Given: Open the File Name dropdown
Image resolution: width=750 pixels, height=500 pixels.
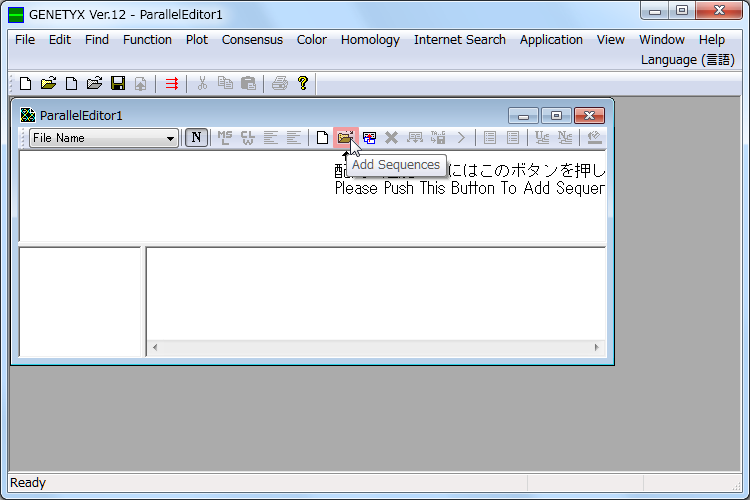Looking at the screenshot, I should tap(170, 138).
